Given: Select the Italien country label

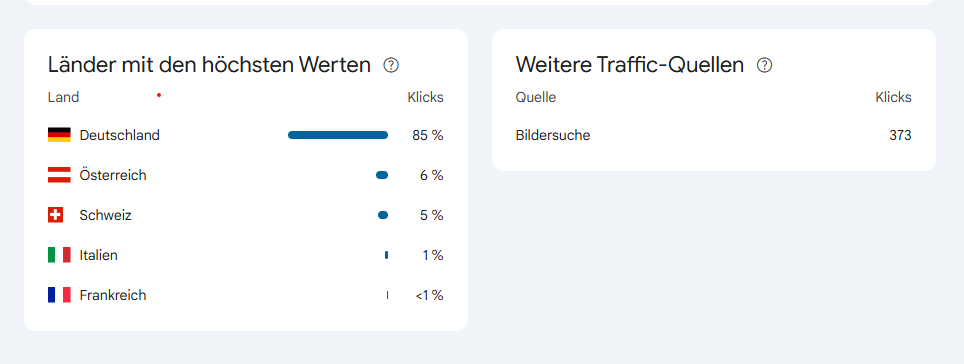Looking at the screenshot, I should click(98, 255).
